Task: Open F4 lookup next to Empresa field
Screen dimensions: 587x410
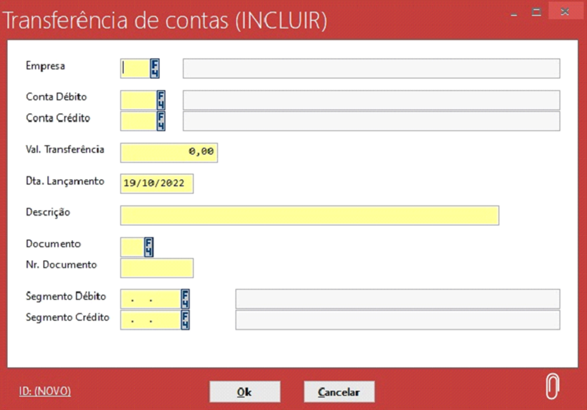Action: 155,69
